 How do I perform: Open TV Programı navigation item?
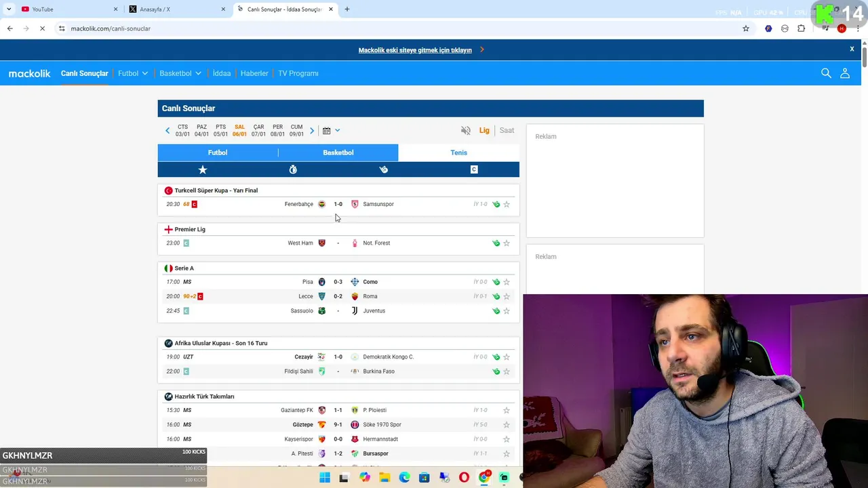pyautogui.click(x=298, y=73)
